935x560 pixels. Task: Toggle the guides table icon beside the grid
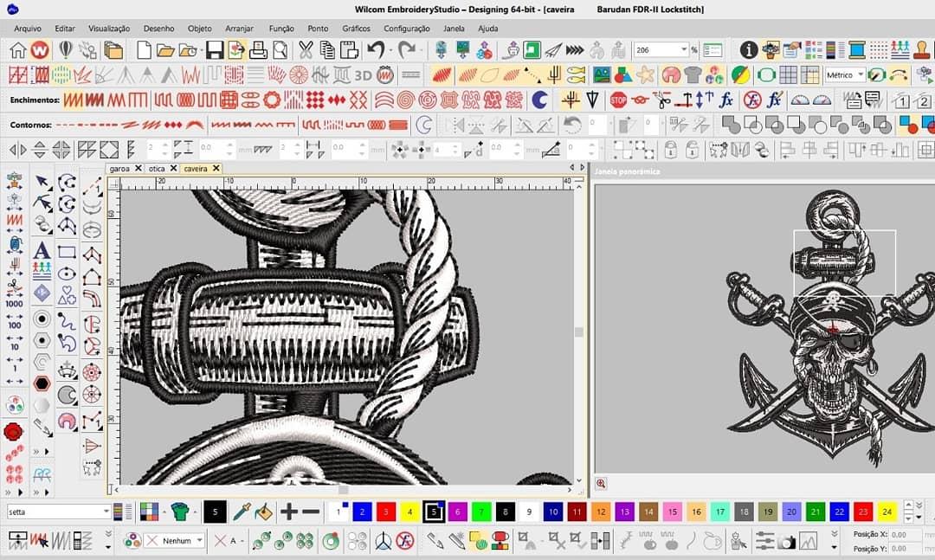[x=809, y=75]
